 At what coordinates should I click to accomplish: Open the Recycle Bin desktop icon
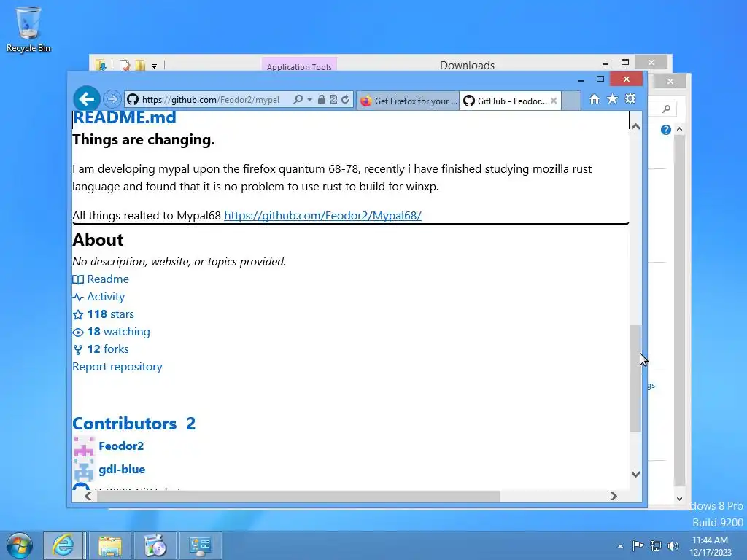[28, 29]
